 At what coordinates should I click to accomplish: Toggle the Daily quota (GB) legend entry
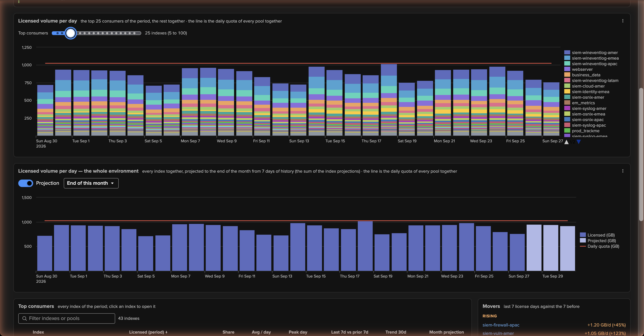599,246
